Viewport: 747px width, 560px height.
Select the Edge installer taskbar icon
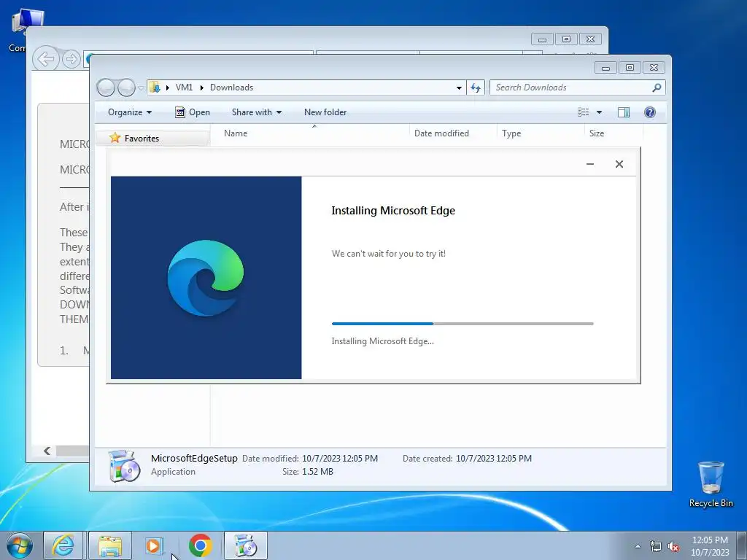[x=245, y=545]
